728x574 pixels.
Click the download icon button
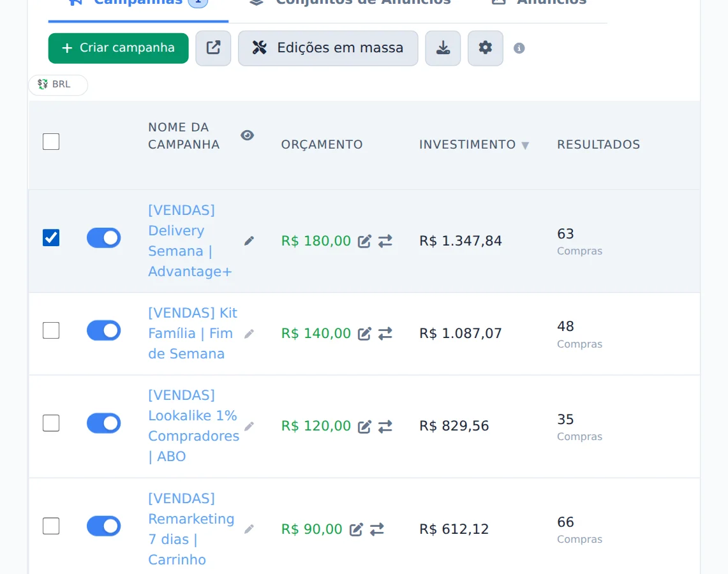[x=443, y=48]
